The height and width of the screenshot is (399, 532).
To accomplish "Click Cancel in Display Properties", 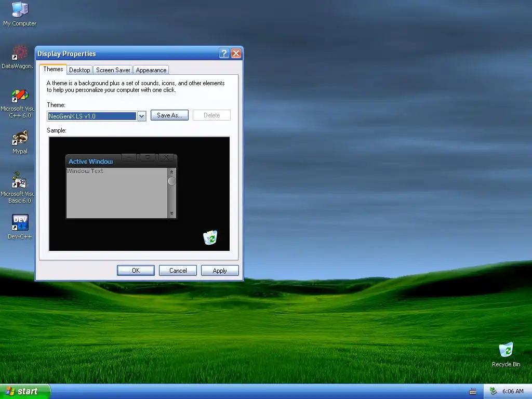I will tap(178, 270).
